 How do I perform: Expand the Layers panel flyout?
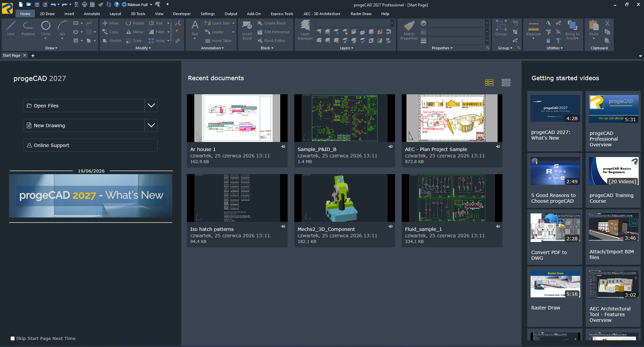347,48
